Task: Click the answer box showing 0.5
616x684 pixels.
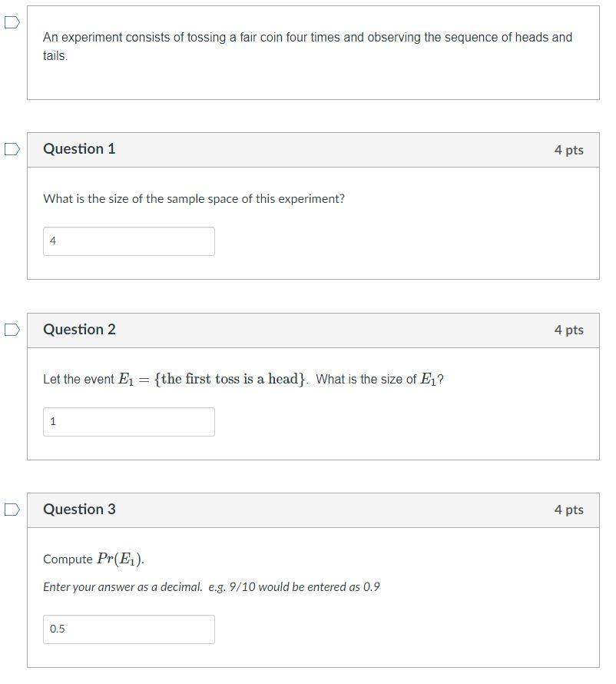Action: pos(128,629)
